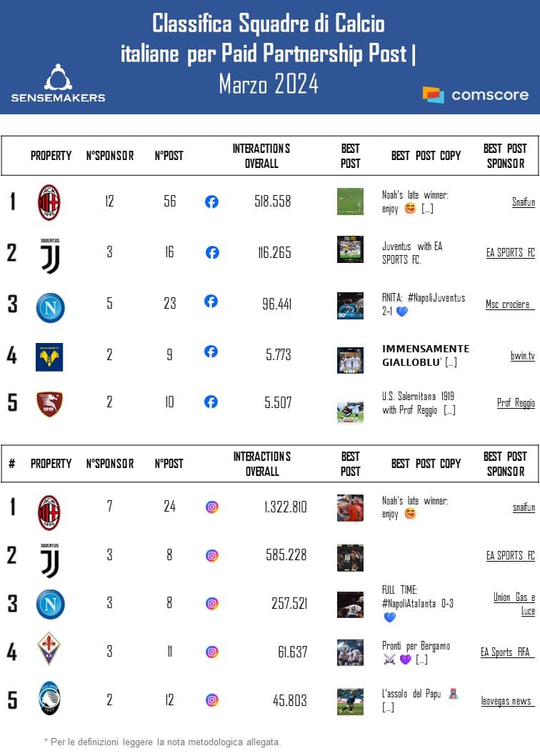Open the Union Gas e Luce link
Viewport: 540px width, 756px height.
coord(514,604)
